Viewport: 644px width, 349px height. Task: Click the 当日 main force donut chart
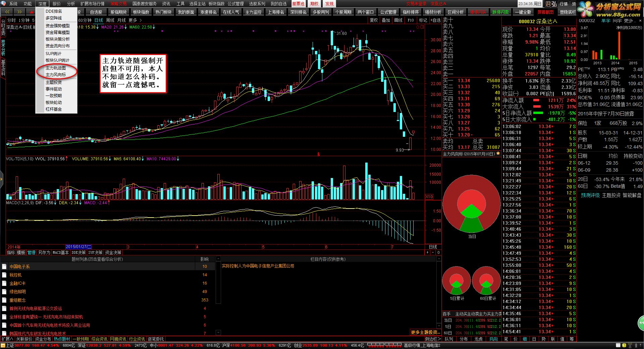pyautogui.click(x=472, y=204)
